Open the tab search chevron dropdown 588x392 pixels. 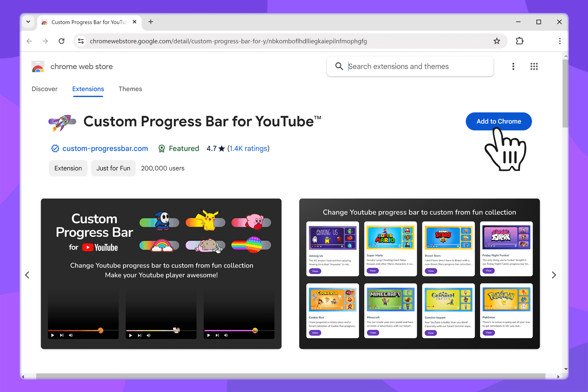(x=28, y=22)
